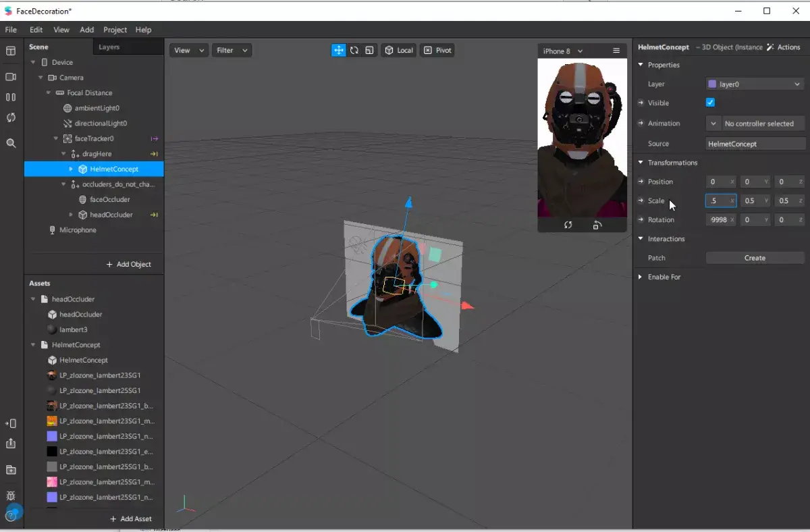Toggle Local coordinate mode
Viewport: 810px width, 532px height.
[399, 51]
